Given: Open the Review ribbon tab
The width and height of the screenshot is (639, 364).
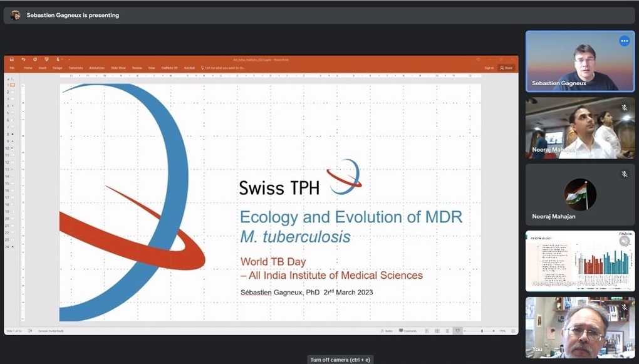Looking at the screenshot, I should 137,68.
